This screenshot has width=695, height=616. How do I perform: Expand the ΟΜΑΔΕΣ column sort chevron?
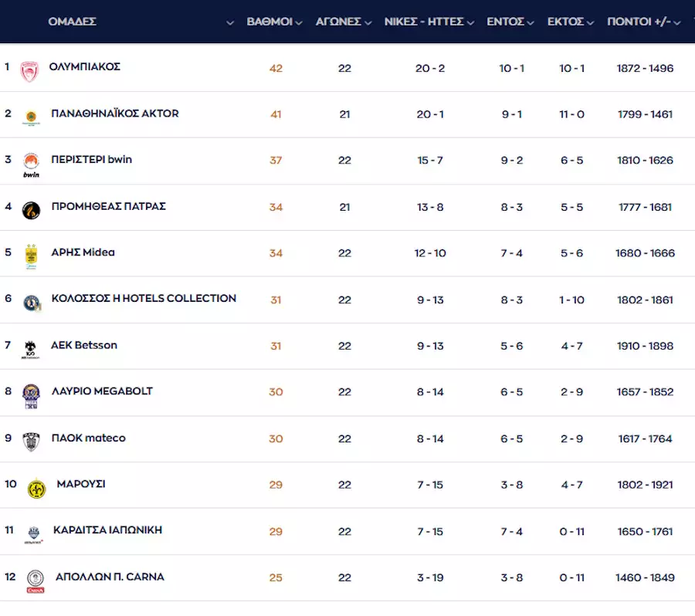click(x=229, y=23)
